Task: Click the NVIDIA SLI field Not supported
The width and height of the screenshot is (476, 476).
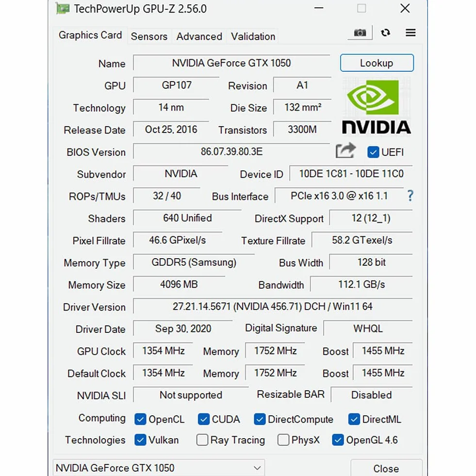Action: (x=191, y=395)
